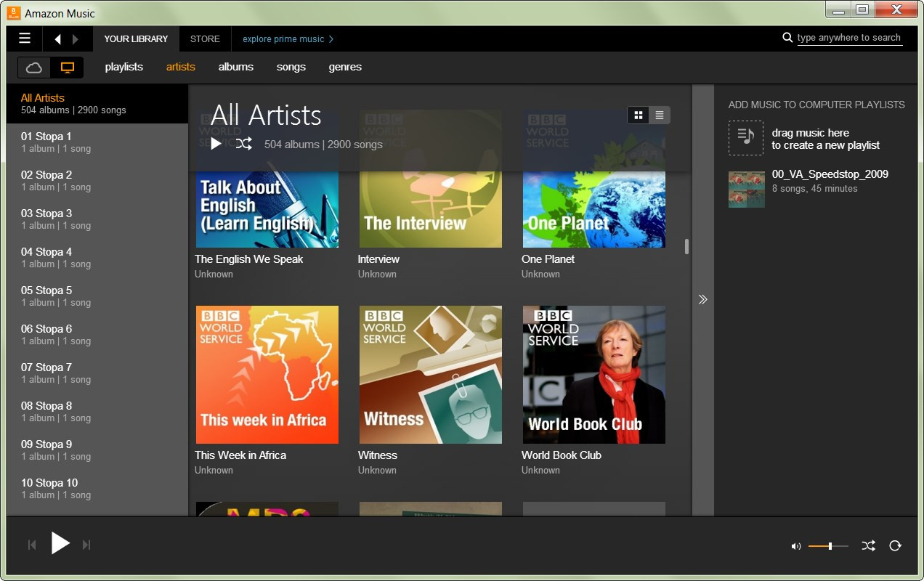924x581 pixels.
Task: Go forward with the right arrow
Action: coord(76,39)
